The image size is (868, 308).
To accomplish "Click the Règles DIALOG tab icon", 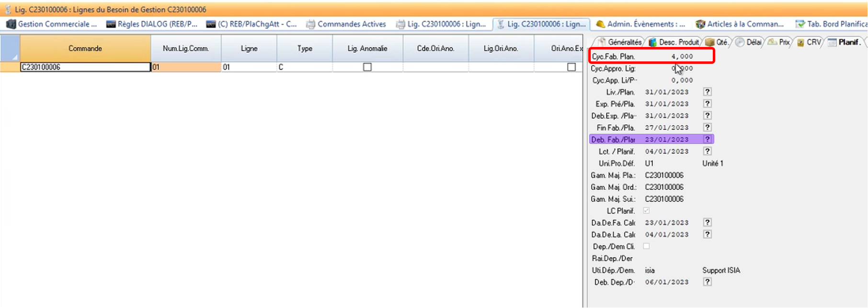I will coord(111,24).
